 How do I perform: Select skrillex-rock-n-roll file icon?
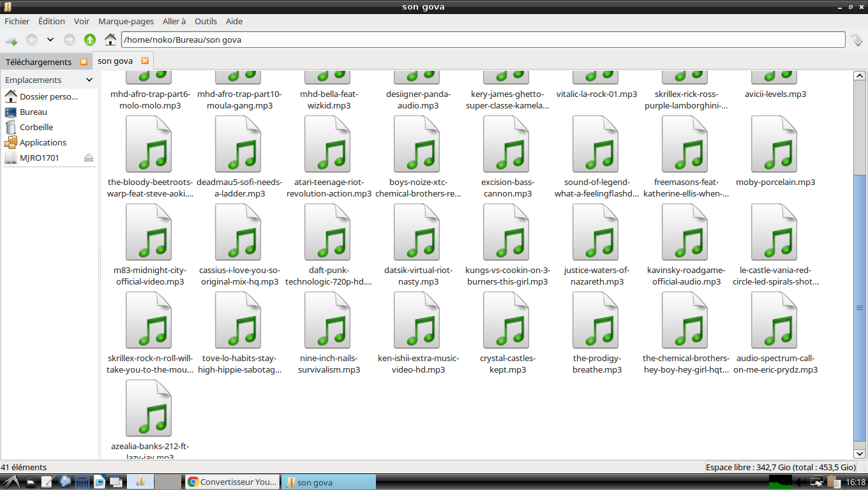click(x=150, y=320)
